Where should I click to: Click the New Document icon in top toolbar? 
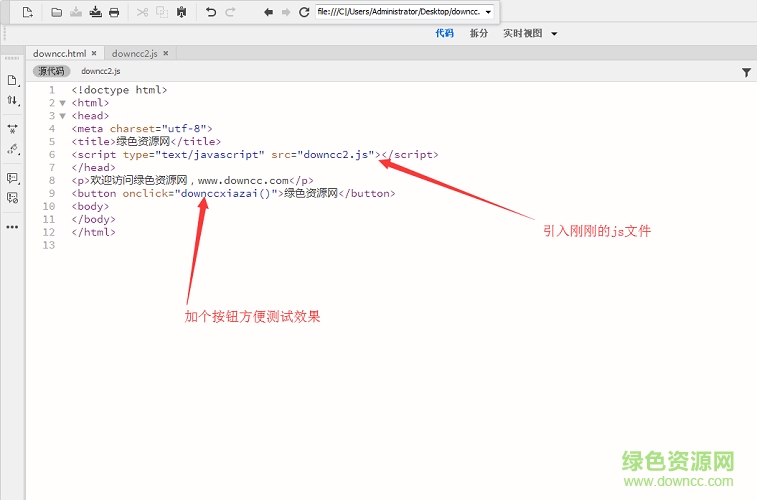pyautogui.click(x=27, y=12)
